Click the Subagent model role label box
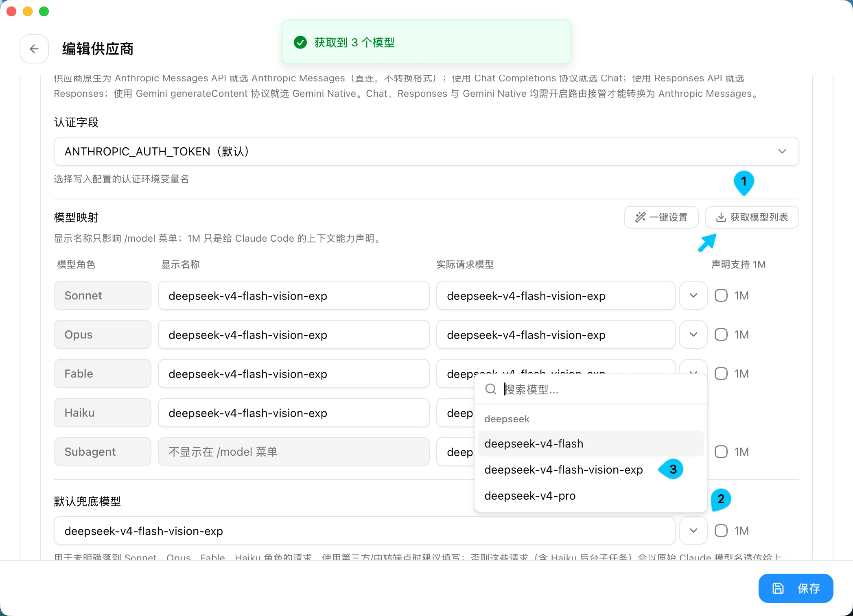This screenshot has height=616, width=853. pos(103,452)
